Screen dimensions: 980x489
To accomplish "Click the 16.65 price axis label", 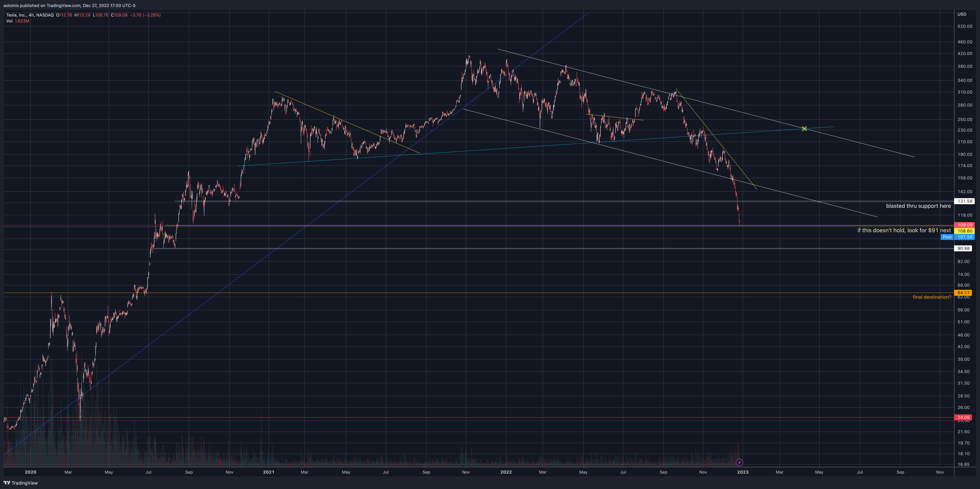I will 964,464.
